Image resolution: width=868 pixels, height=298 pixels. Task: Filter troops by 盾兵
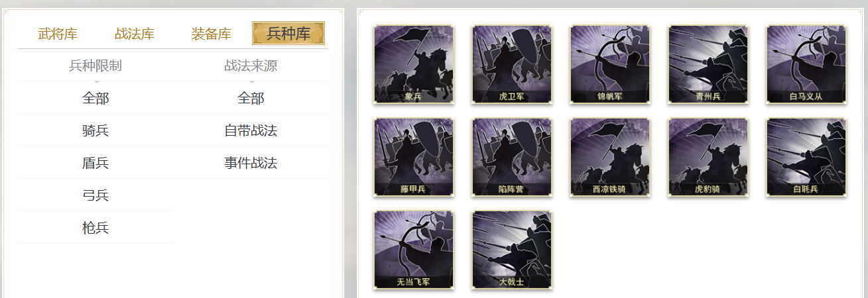95,163
